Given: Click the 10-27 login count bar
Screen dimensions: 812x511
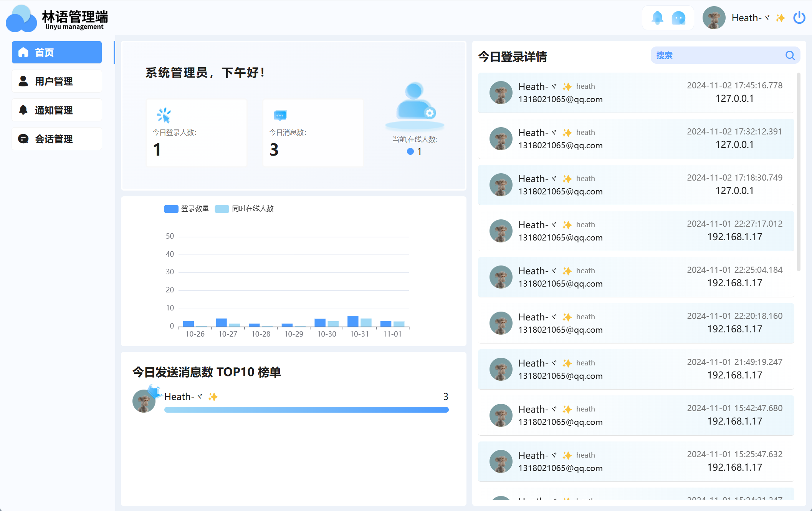Looking at the screenshot, I should point(221,323).
